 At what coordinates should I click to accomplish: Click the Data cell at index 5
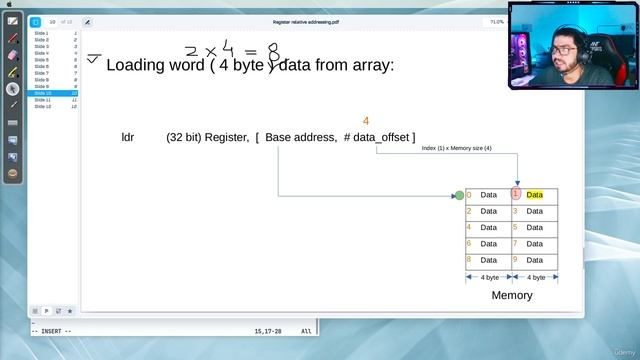tap(535, 228)
